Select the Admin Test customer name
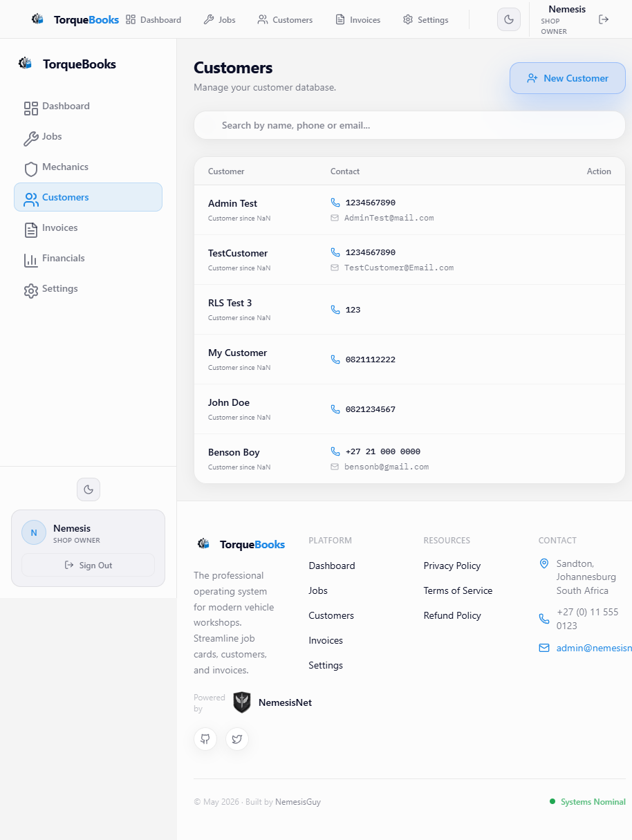632x840 pixels. click(x=232, y=203)
